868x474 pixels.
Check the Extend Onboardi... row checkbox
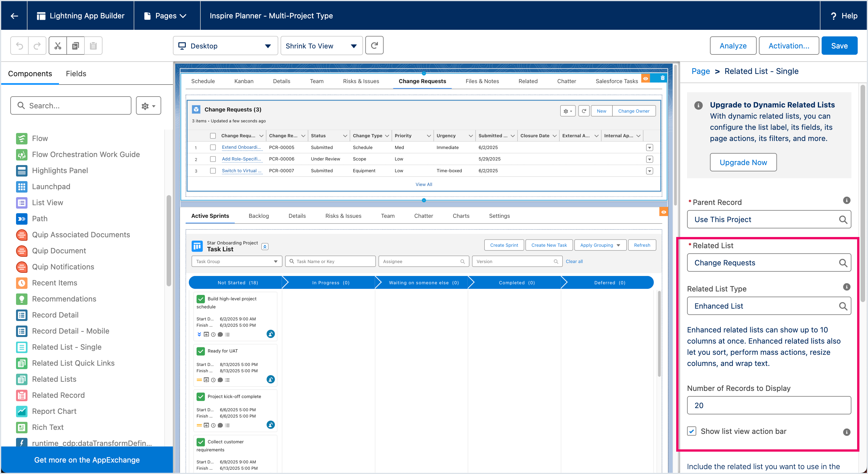pos(213,147)
